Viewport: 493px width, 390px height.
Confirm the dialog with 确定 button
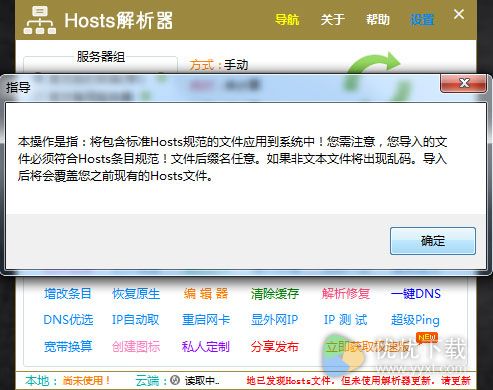(x=433, y=241)
